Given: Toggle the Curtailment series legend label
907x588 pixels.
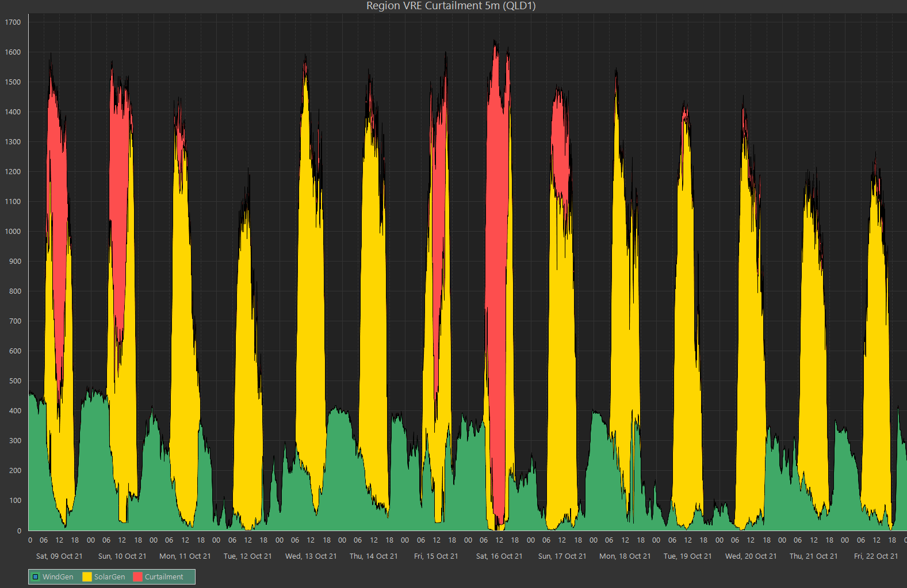Looking at the screenshot, I should coord(164,577).
